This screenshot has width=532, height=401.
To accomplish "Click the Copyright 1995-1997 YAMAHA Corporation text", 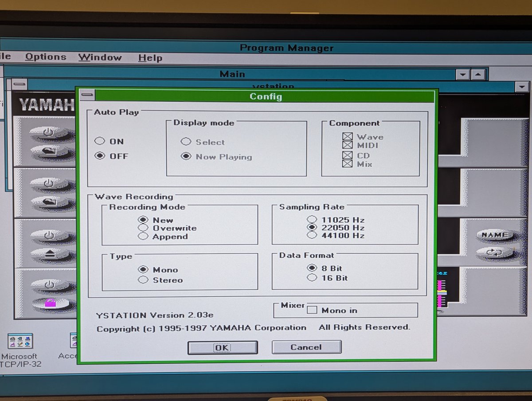I will [x=201, y=329].
